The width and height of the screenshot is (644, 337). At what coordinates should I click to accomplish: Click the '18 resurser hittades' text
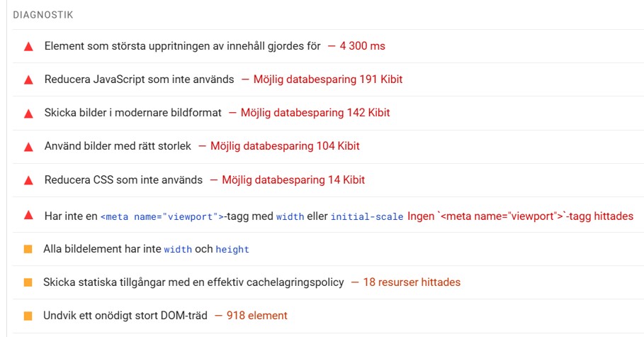(412, 282)
